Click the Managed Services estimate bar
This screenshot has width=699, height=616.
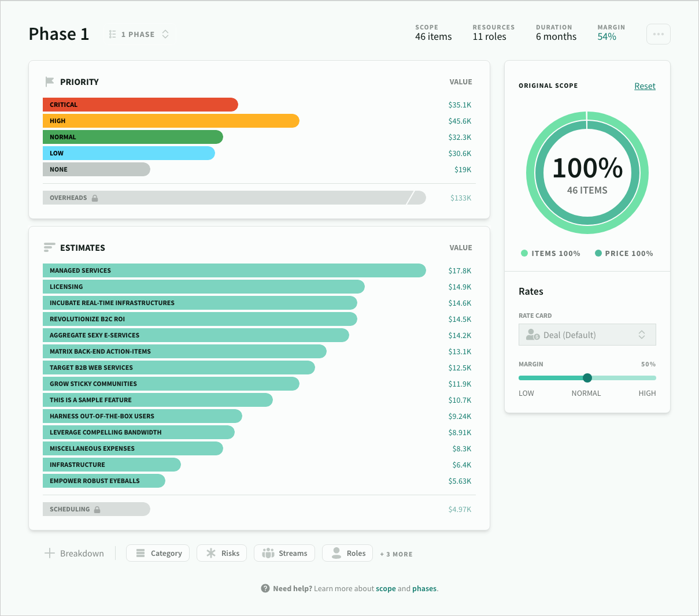(x=234, y=270)
